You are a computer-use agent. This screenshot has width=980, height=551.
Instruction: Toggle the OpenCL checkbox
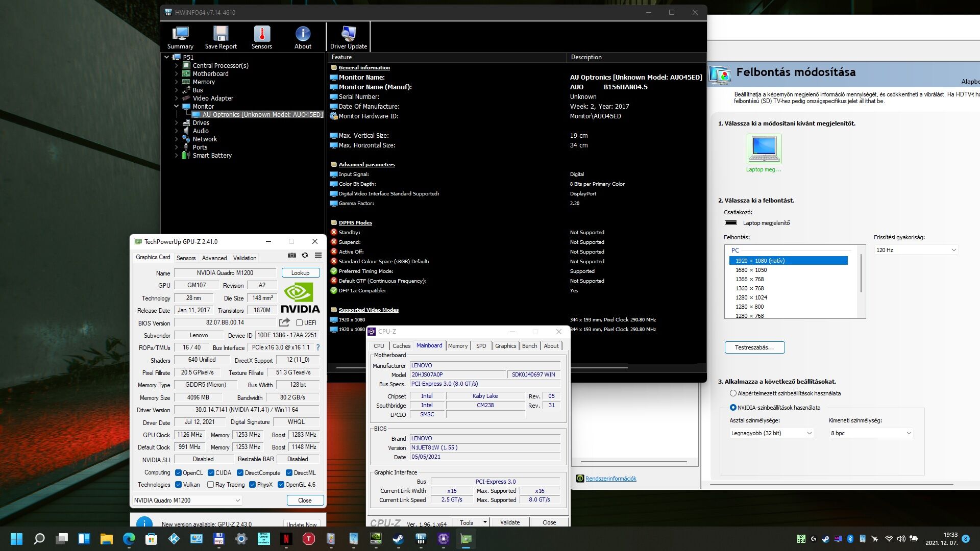(178, 473)
